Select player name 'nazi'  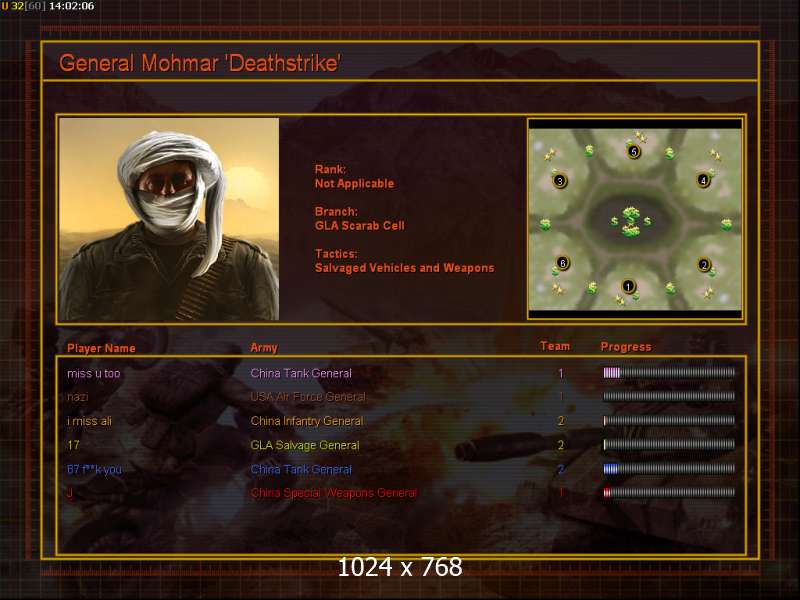78,397
